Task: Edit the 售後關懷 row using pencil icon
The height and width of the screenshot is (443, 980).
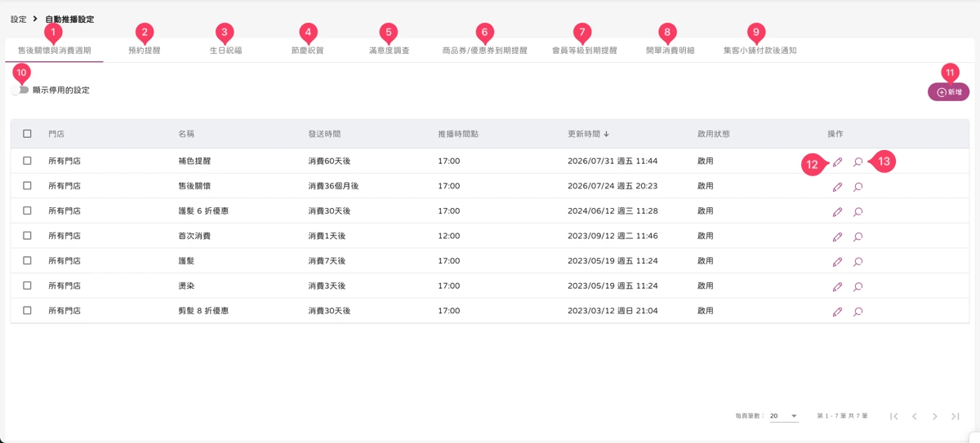Action: [837, 187]
